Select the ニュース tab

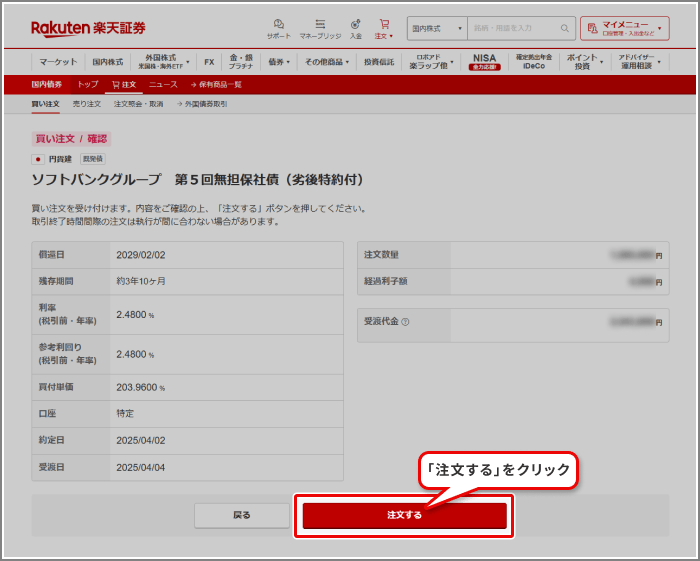point(163,84)
